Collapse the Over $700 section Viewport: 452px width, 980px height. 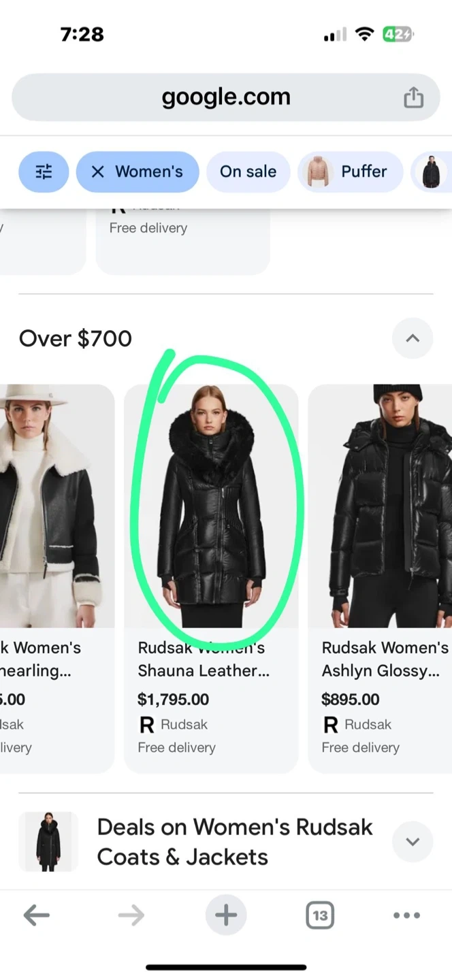[413, 338]
